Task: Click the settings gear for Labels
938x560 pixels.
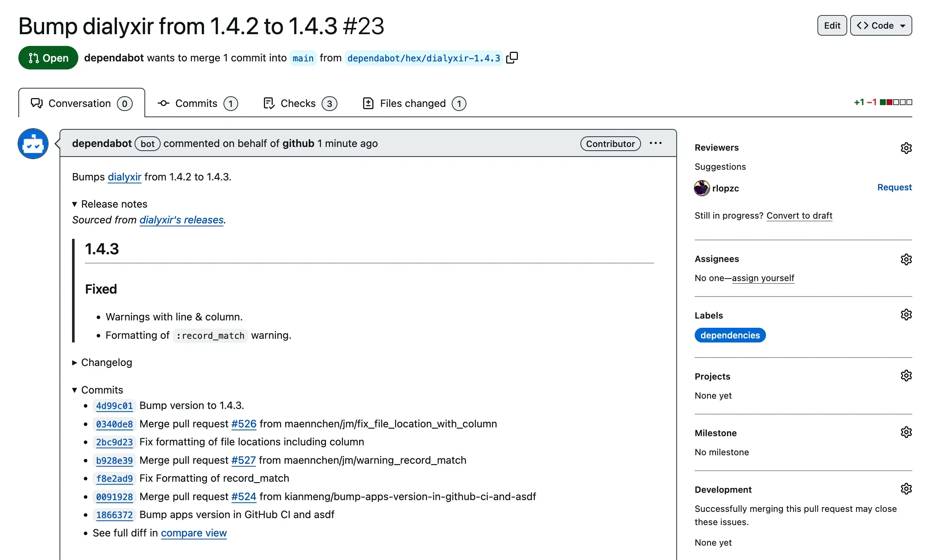Action: point(907,315)
